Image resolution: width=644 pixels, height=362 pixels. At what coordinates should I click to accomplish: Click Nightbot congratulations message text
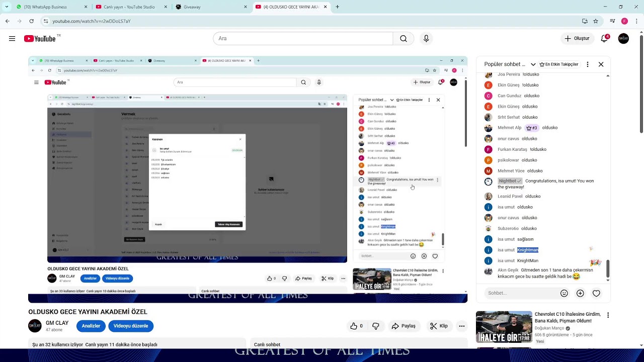pos(546,184)
